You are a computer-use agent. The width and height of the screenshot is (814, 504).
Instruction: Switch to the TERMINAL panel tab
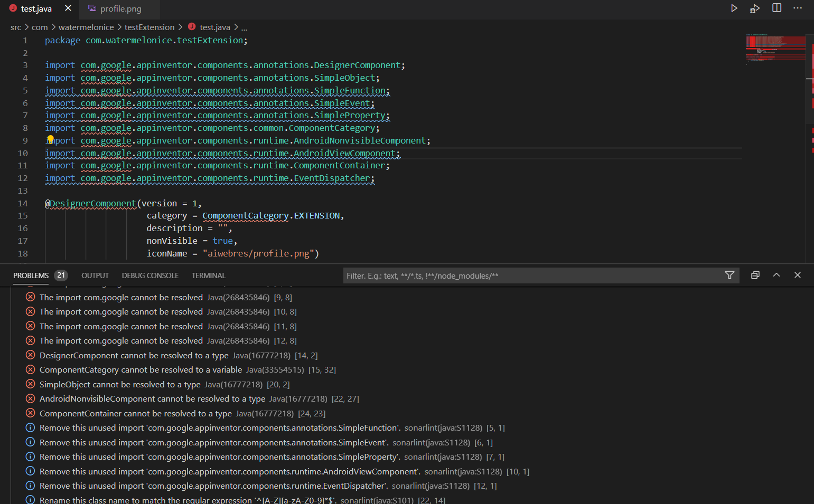208,275
